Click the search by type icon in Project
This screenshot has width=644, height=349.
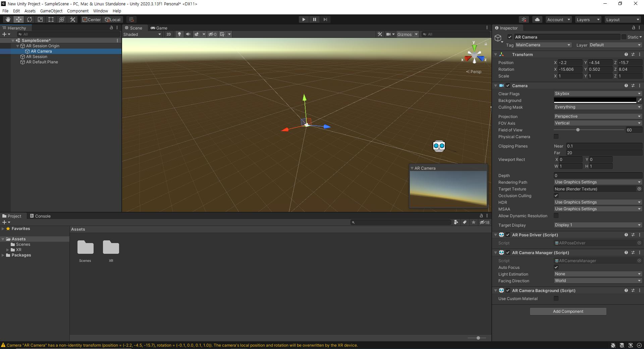[456, 222]
